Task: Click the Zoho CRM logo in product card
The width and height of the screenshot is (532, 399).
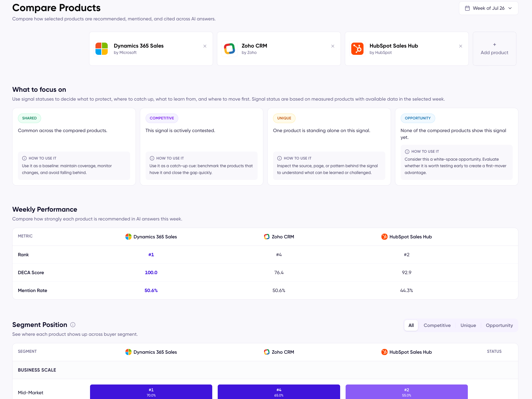Action: point(229,48)
